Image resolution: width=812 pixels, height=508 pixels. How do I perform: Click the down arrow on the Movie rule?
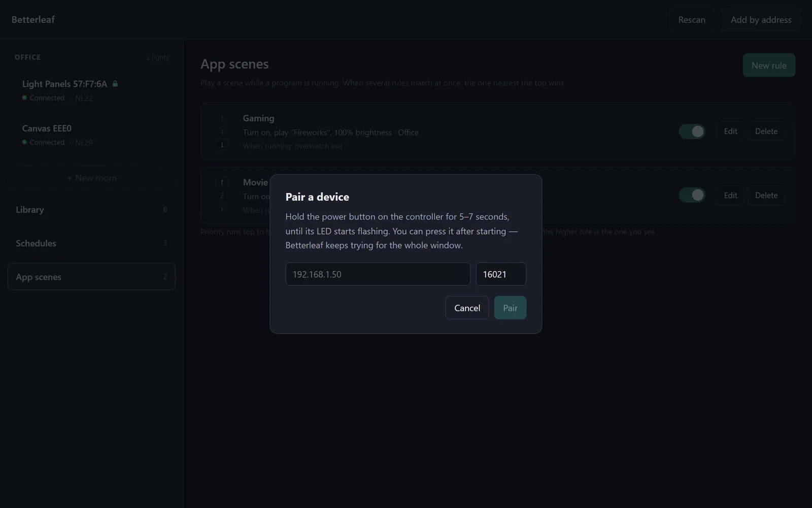222,209
